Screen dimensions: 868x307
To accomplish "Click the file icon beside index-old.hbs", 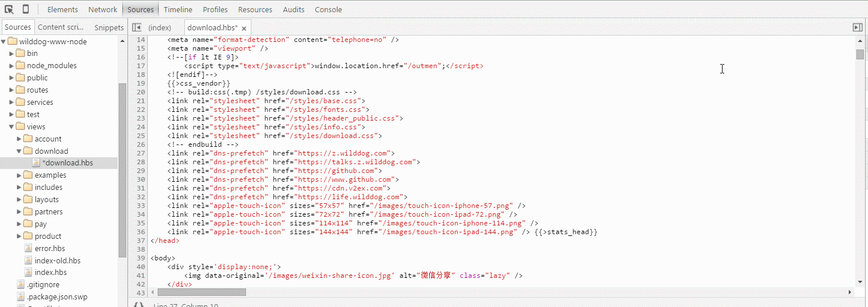I will pos(29,260).
